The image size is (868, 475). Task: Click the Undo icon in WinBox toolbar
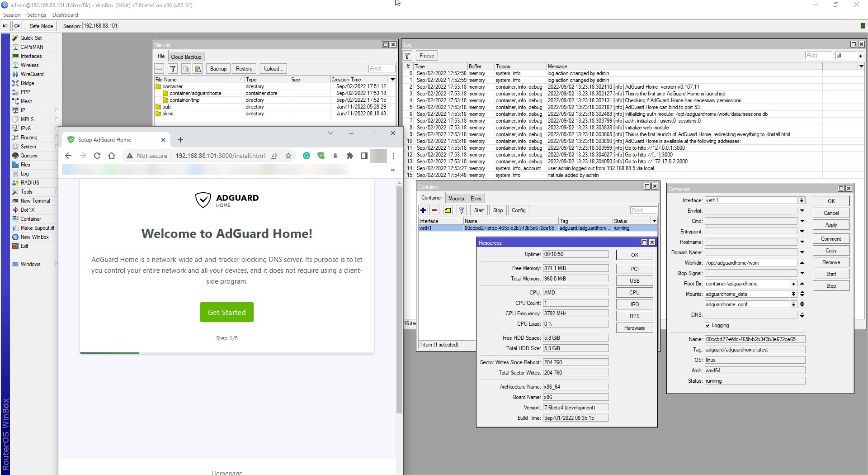(x=6, y=26)
